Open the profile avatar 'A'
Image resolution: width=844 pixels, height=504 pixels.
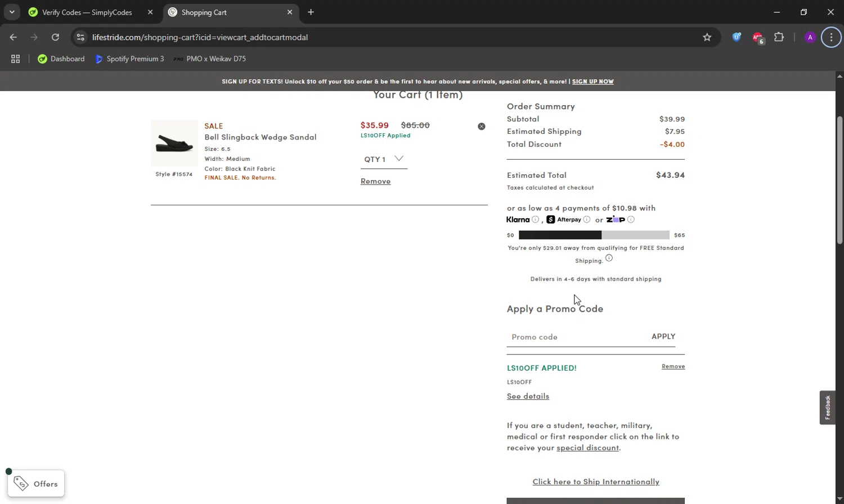pos(810,37)
